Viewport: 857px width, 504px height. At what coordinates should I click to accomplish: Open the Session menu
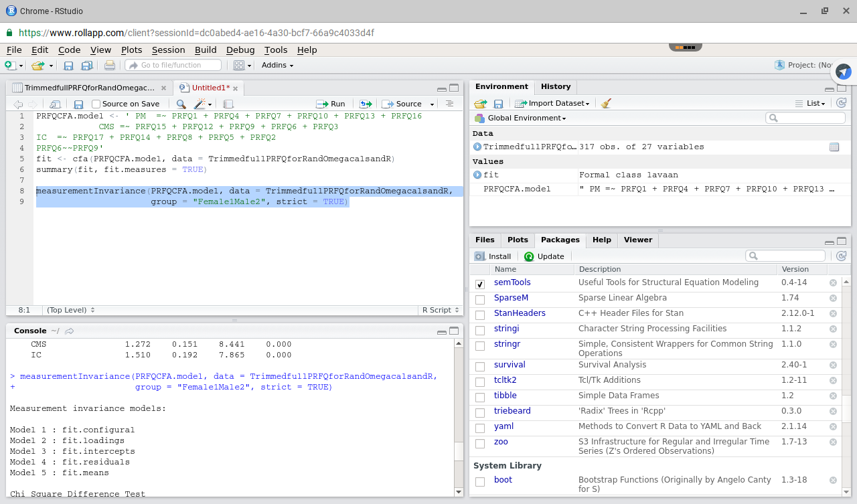click(x=168, y=50)
